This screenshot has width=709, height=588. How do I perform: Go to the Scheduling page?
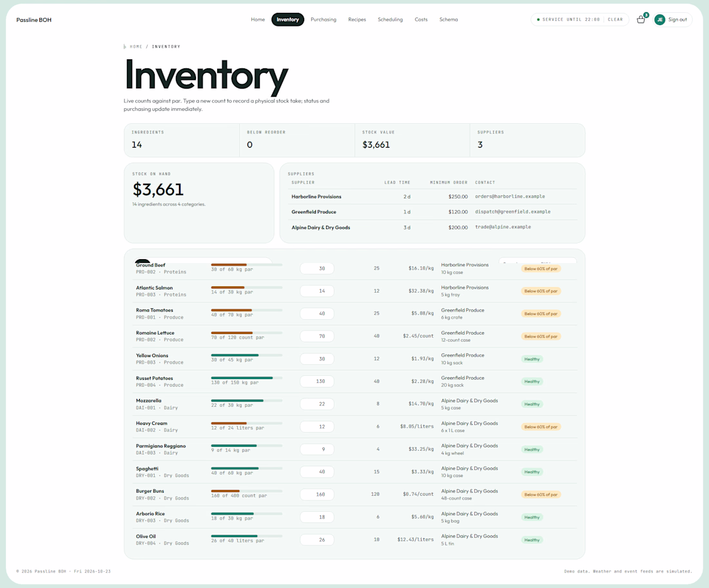(x=390, y=19)
